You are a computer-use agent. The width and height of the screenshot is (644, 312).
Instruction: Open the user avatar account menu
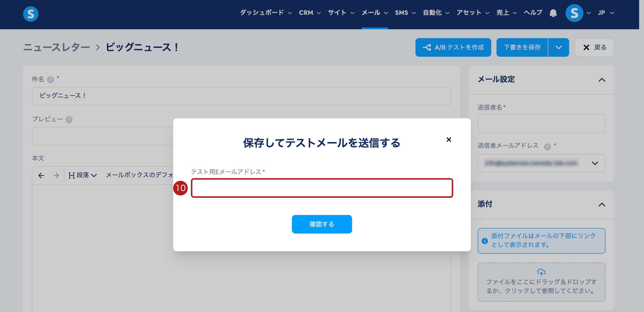pos(574,13)
